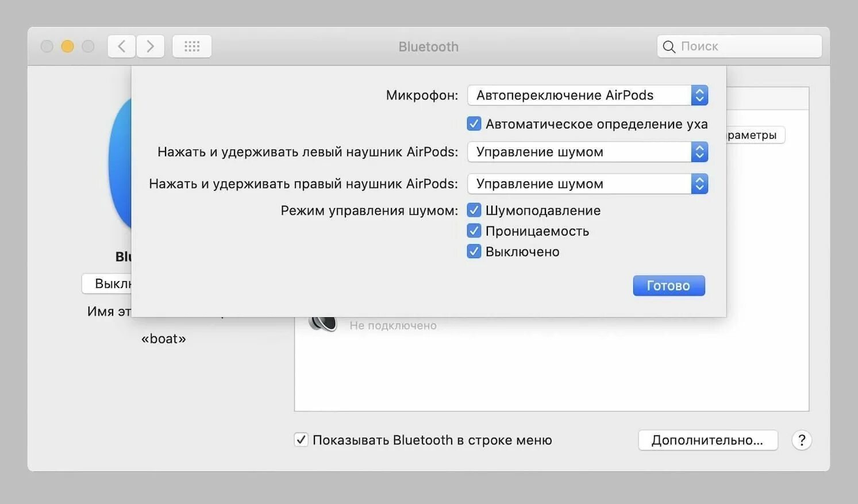The width and height of the screenshot is (858, 504).
Task: Open help with the question mark button
Action: [802, 440]
